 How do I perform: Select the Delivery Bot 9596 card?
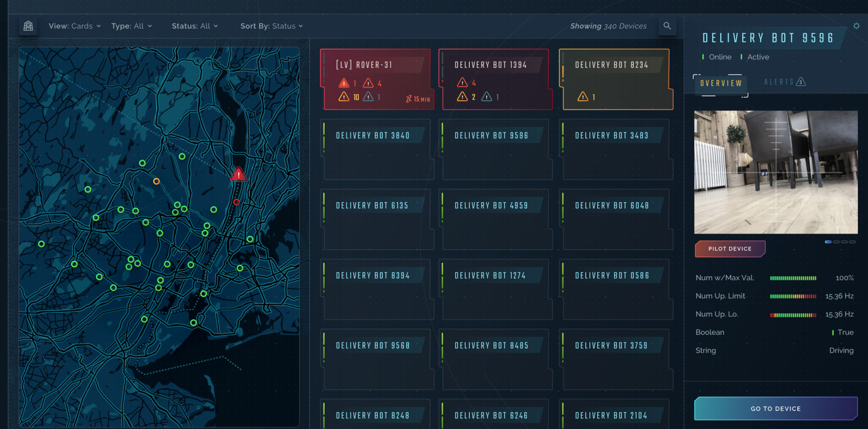point(495,149)
